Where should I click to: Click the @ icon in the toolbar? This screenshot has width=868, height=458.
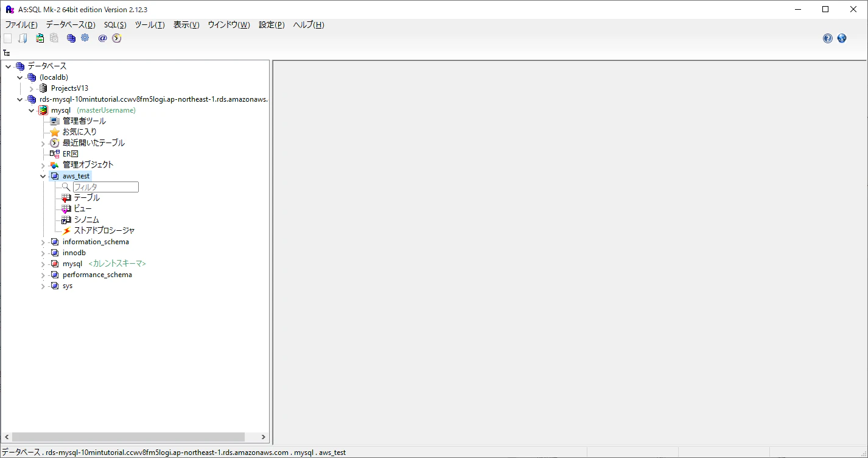pos(102,38)
